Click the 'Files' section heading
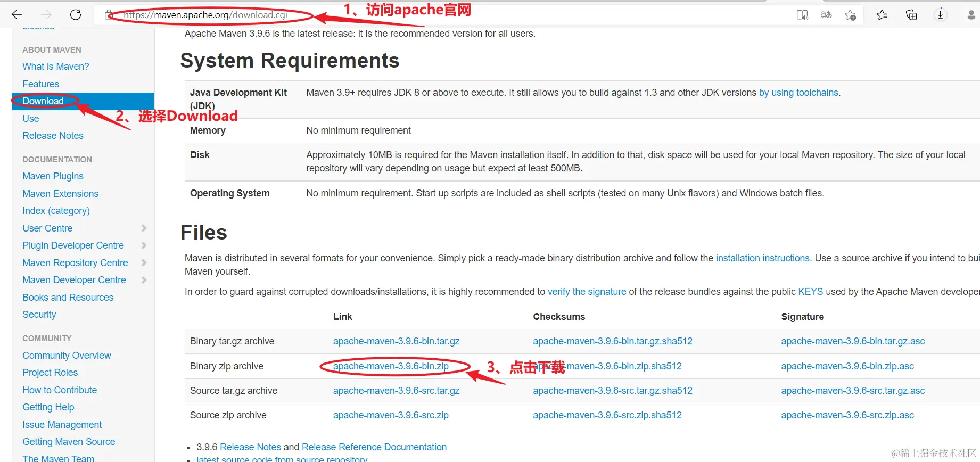980x462 pixels. (204, 233)
